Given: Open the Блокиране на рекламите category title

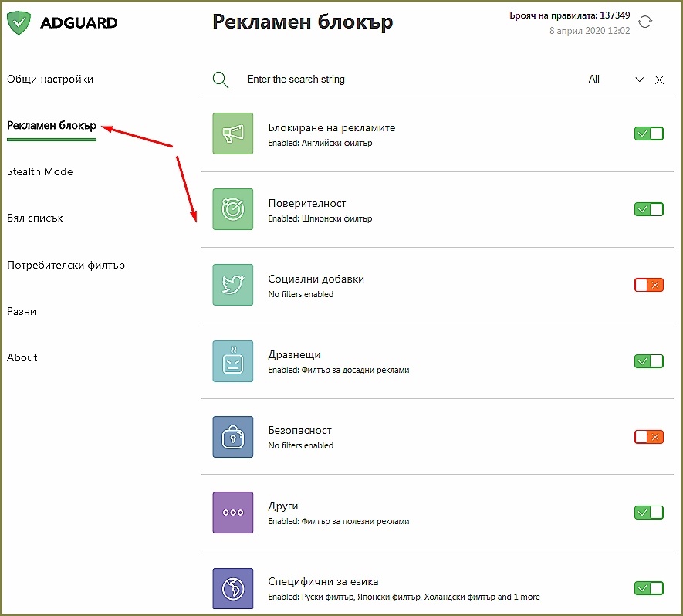Looking at the screenshot, I should click(x=332, y=128).
